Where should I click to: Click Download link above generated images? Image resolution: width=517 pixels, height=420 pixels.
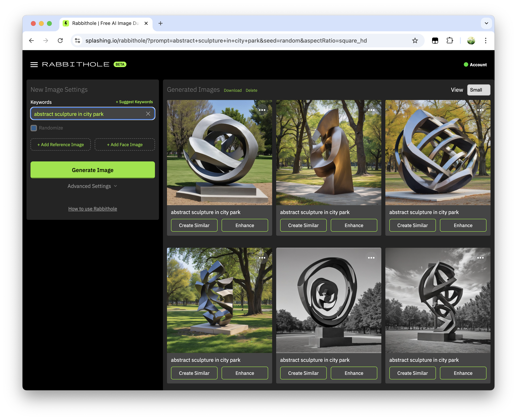233,90
